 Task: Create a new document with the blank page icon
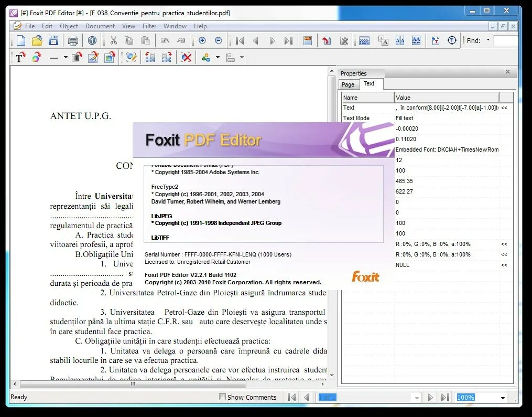click(20, 41)
